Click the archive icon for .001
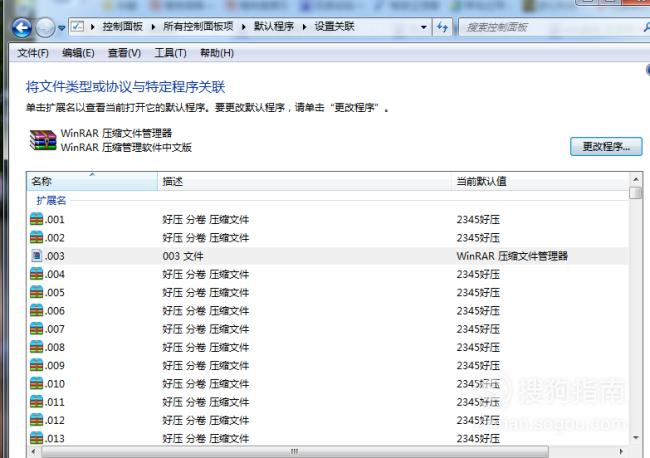650x458 pixels. point(36,219)
